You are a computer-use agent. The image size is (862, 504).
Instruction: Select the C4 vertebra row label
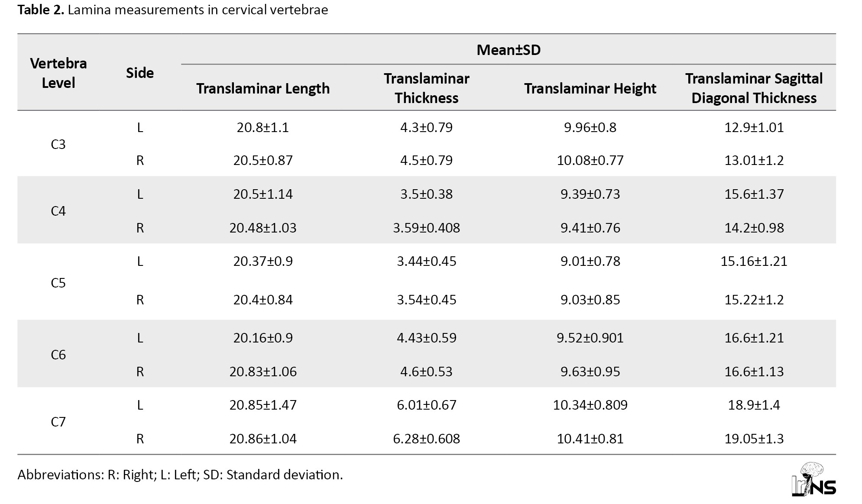click(58, 211)
